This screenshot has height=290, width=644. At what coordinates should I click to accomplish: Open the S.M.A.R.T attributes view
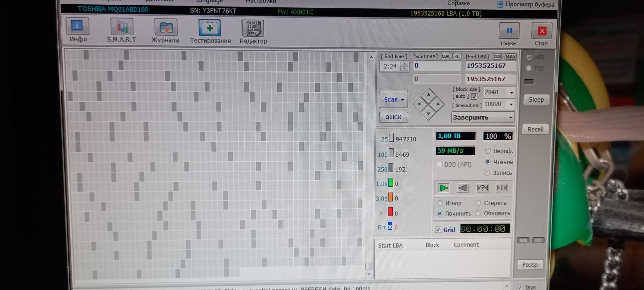click(121, 30)
